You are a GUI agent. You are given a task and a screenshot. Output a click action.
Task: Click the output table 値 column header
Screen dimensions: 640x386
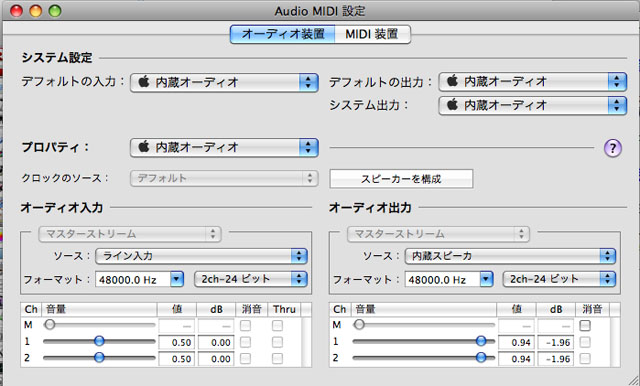pyautogui.click(x=516, y=309)
